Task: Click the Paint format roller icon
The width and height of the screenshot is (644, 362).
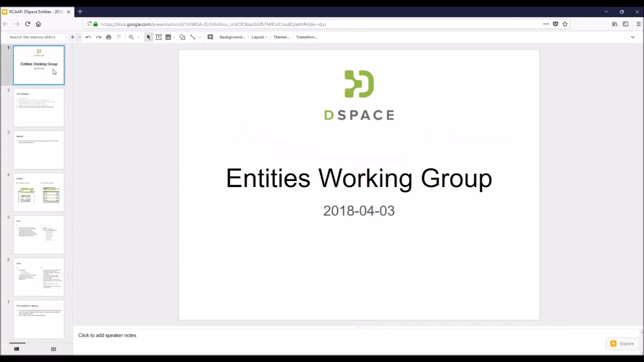Action: [119, 37]
